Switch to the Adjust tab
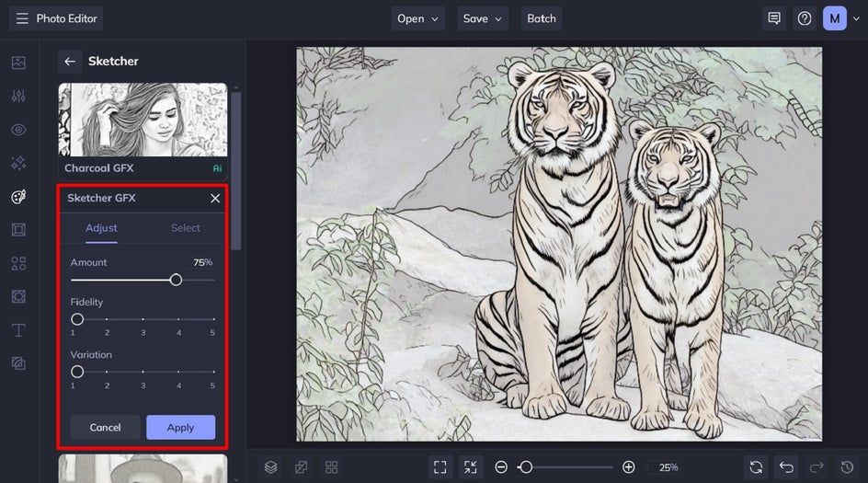 [x=101, y=228]
